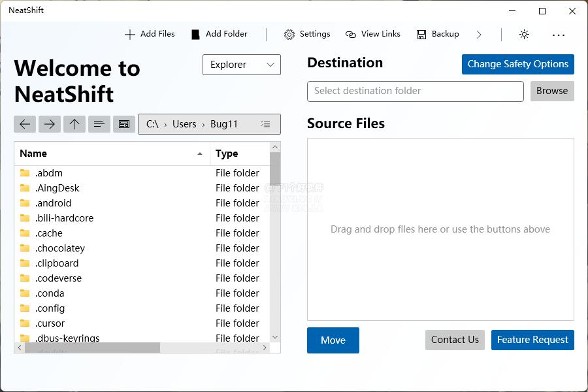Image resolution: width=588 pixels, height=392 pixels.
Task: Select the .android folder in the list
Action: click(54, 203)
